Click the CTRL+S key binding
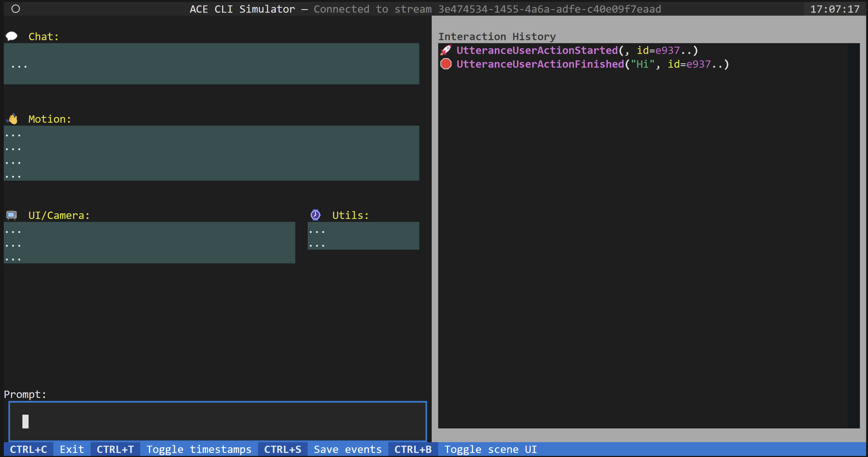 pos(283,449)
